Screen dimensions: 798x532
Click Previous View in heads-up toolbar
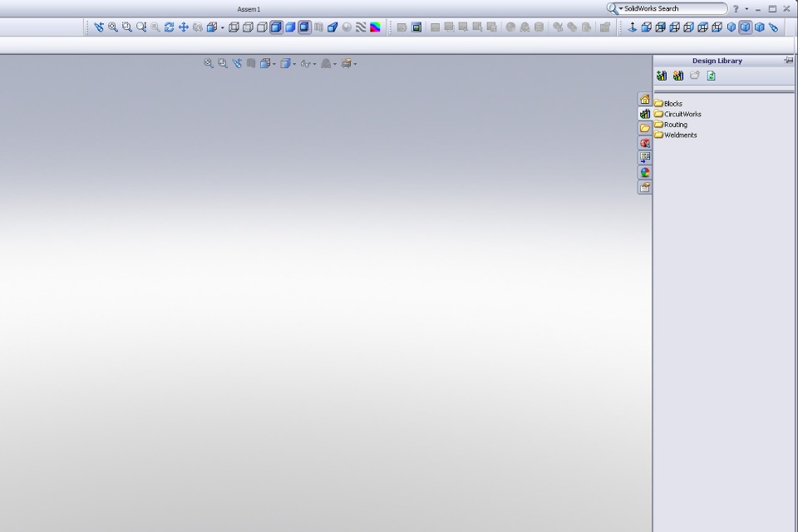(237, 63)
